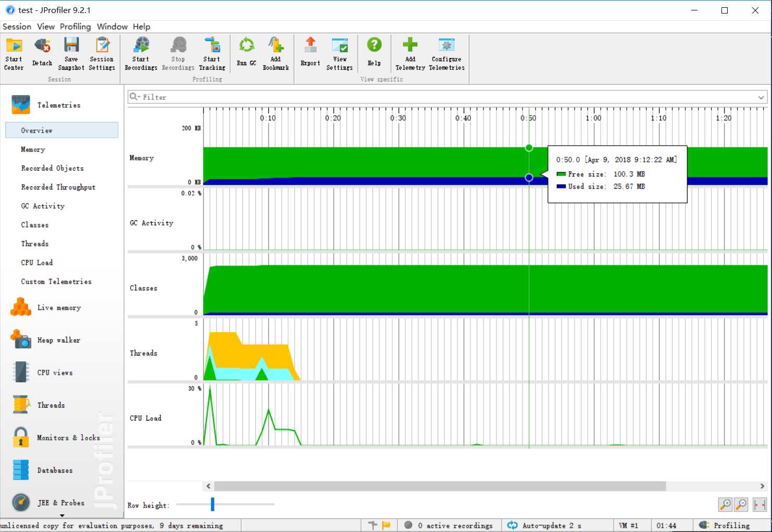Toggle Auto-update 2 s in status bar
The width and height of the screenshot is (772, 532).
tap(544, 525)
